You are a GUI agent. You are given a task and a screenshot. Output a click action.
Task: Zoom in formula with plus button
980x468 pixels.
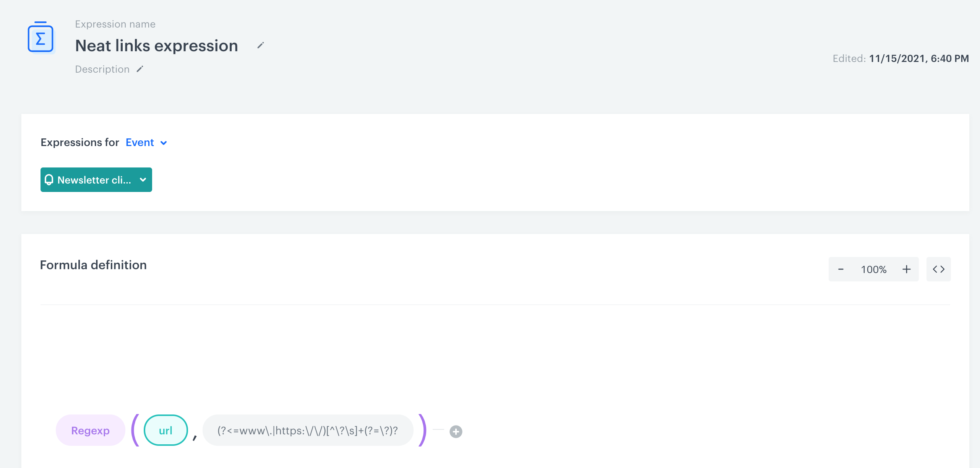(906, 269)
